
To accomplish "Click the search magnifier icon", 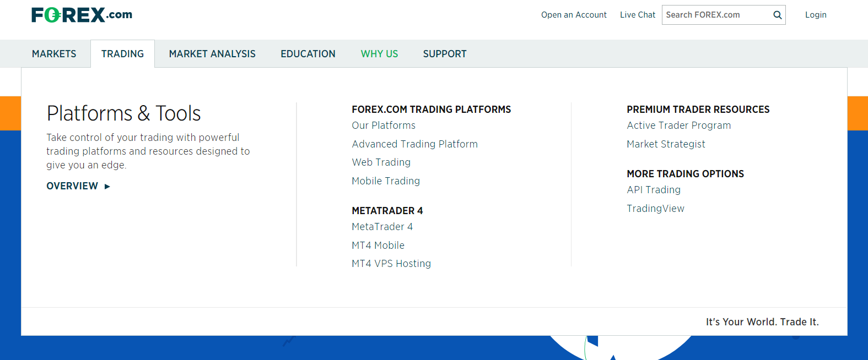I will click(777, 15).
